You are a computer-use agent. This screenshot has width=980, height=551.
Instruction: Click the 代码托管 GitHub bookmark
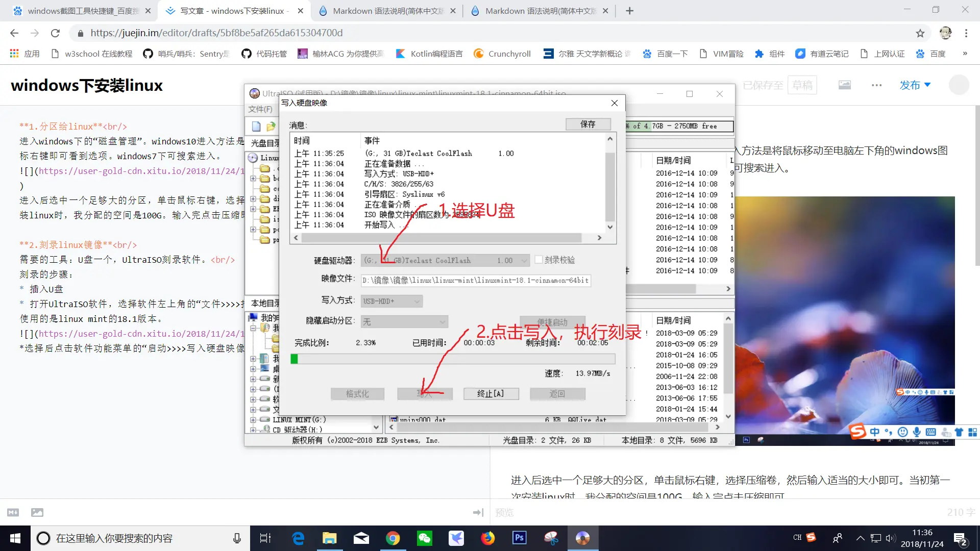pyautogui.click(x=264, y=54)
